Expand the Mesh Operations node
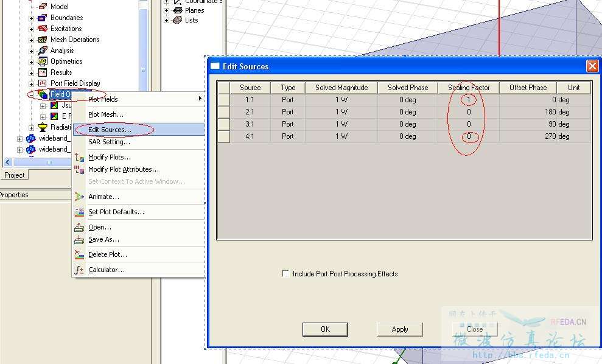 pyautogui.click(x=32, y=40)
